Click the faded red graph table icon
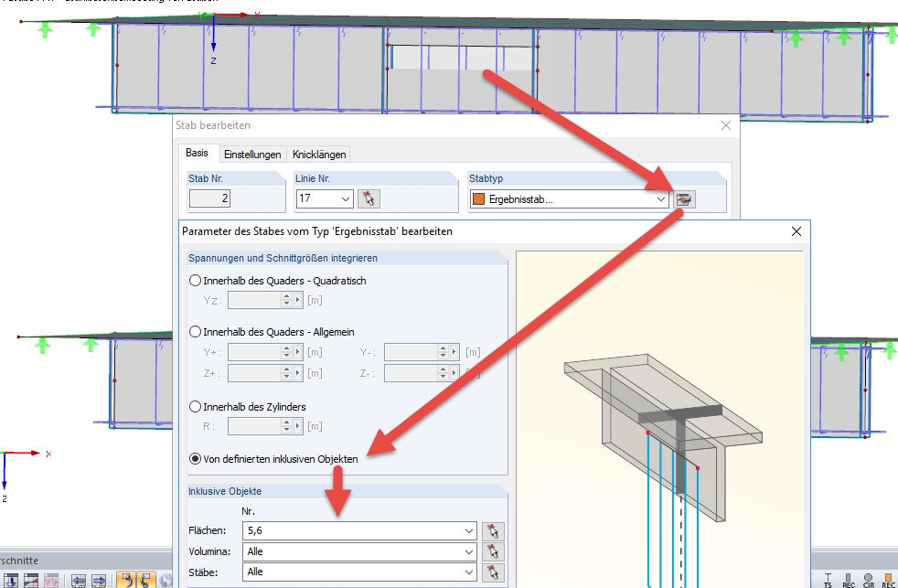The height and width of the screenshot is (588, 898). 51,580
